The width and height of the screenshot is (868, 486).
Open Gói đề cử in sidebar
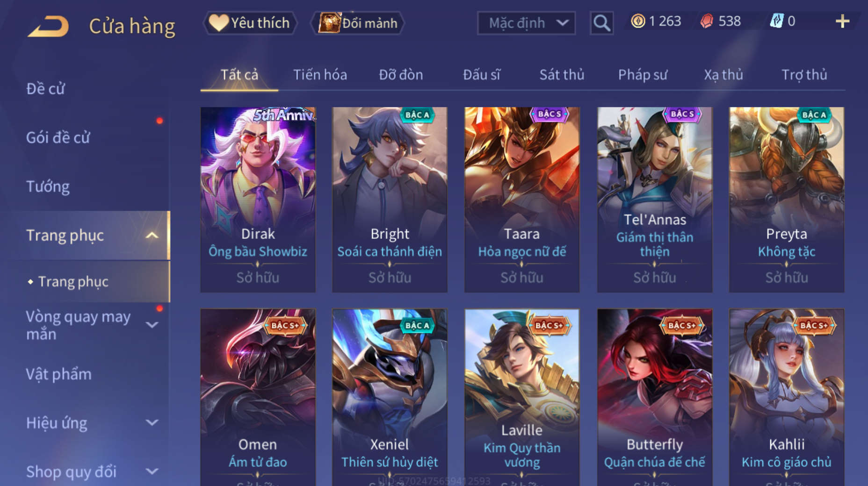click(x=58, y=137)
